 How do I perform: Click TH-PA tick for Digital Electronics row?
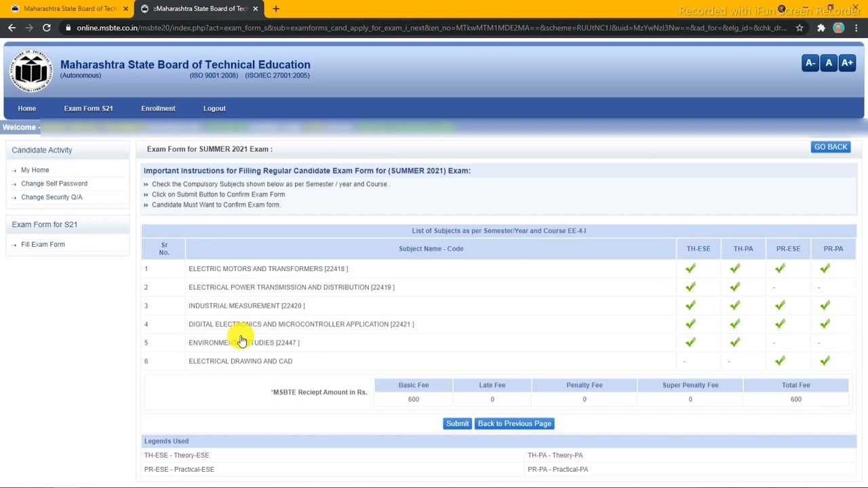[x=735, y=324]
